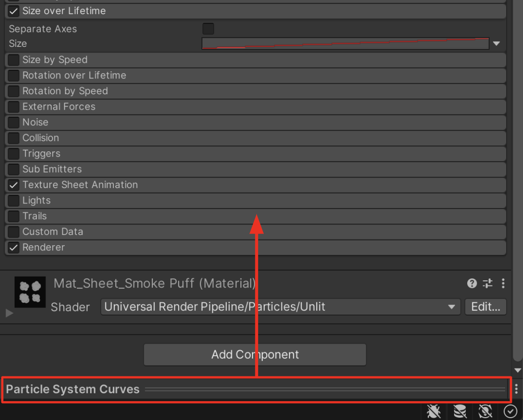This screenshot has height=420, width=523.
Task: Enable the Separate Axes checkbox
Action: [208, 29]
